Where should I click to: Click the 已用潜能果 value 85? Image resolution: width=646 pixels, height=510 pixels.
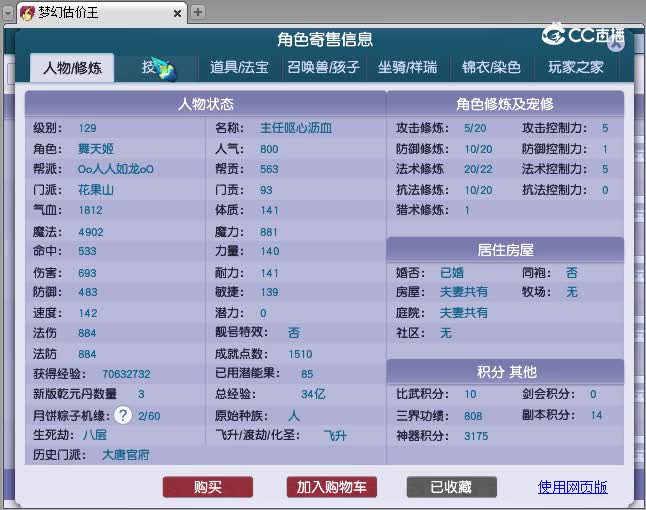(307, 374)
